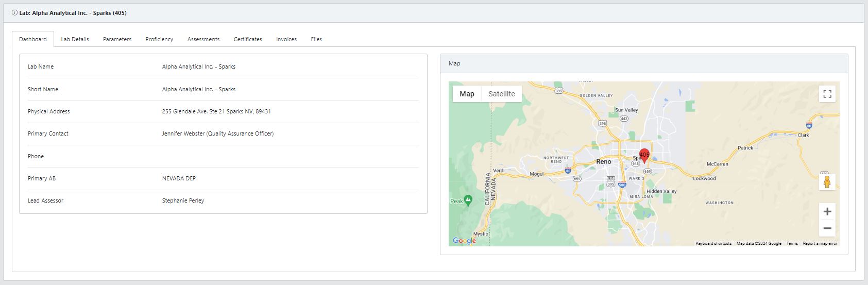Image resolution: width=868 pixels, height=285 pixels.
Task: Open the Google logo link on map
Action: tap(464, 241)
